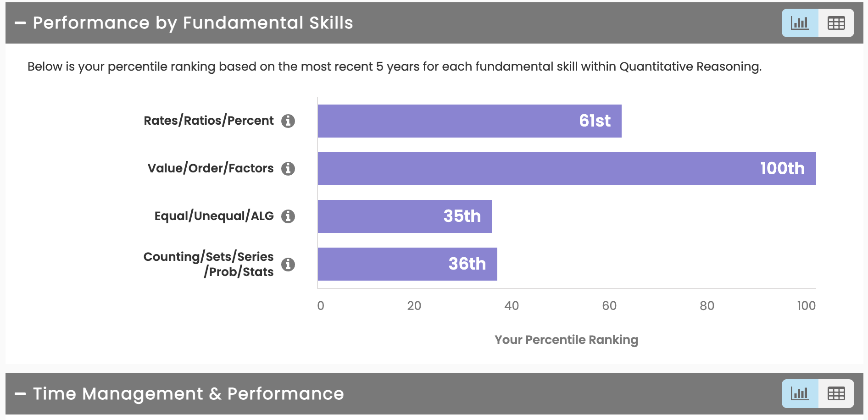This screenshot has height=420, width=868.
Task: Click the 100th percentile bar
Action: click(567, 169)
